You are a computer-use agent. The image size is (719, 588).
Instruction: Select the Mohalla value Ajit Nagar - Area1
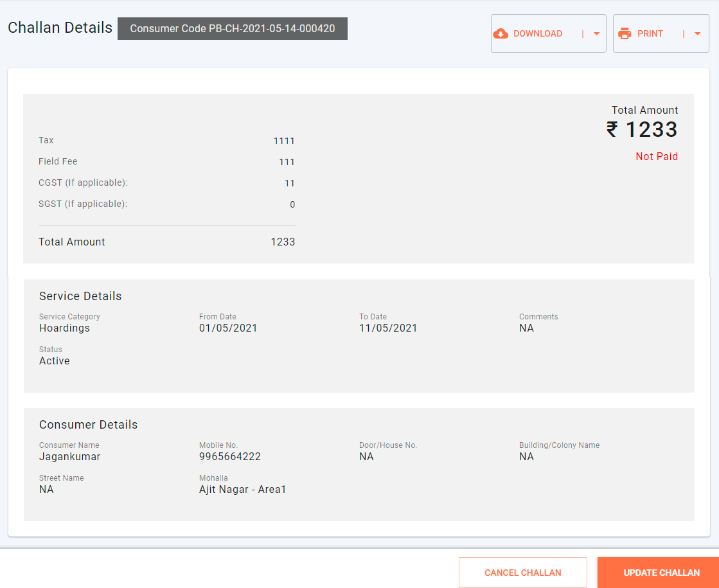(242, 490)
